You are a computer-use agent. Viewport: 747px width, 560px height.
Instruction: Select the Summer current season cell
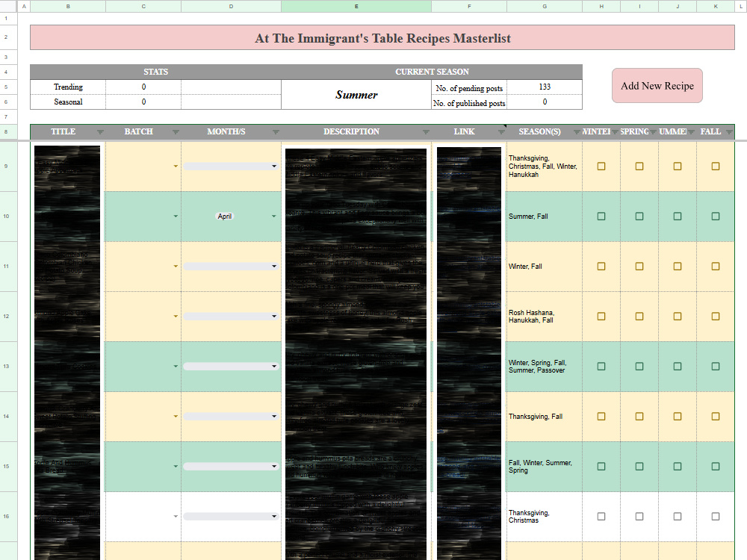point(356,94)
